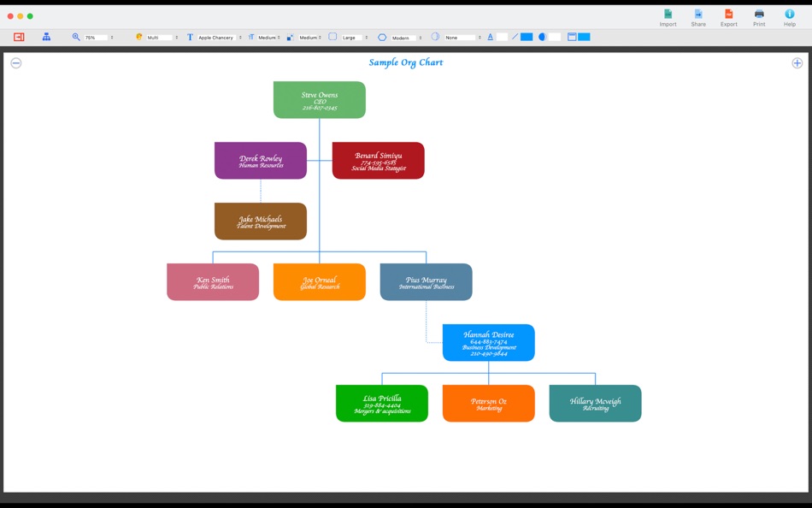Click Export to PDF button
812x508 pixels.
pos(728,18)
